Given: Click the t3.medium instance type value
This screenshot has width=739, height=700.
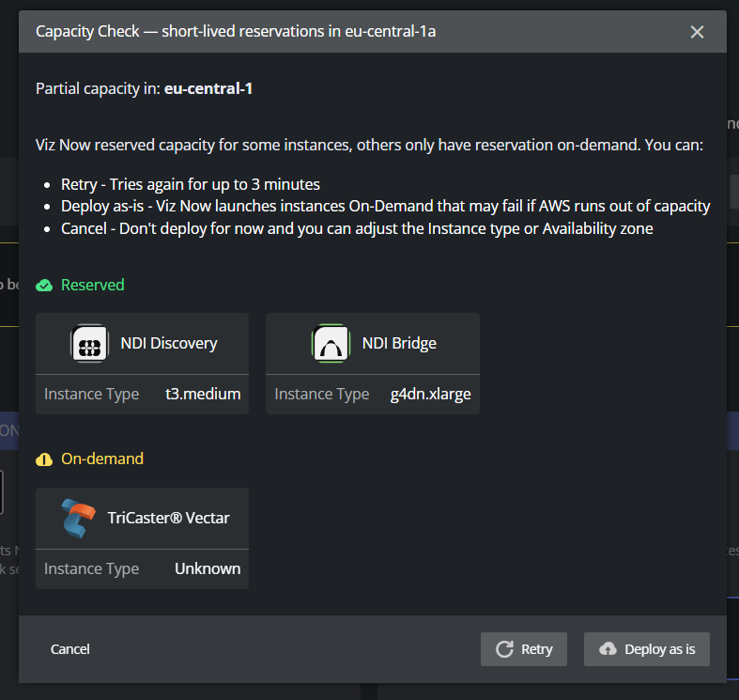Looking at the screenshot, I should tap(203, 394).
